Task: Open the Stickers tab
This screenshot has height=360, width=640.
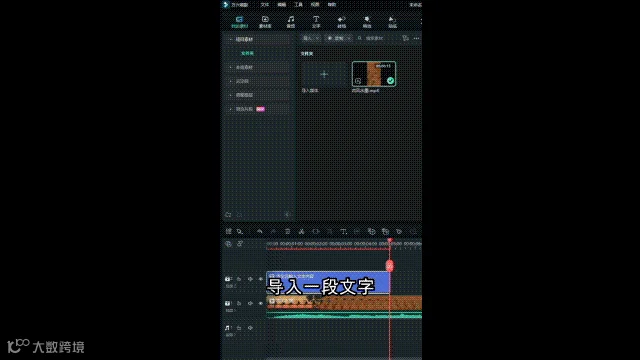Action: 392,22
